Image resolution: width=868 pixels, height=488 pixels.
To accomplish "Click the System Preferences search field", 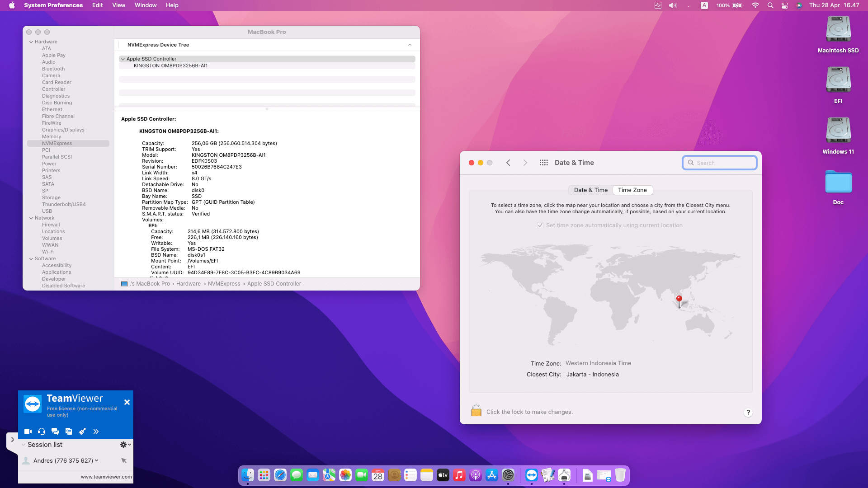I will point(720,163).
